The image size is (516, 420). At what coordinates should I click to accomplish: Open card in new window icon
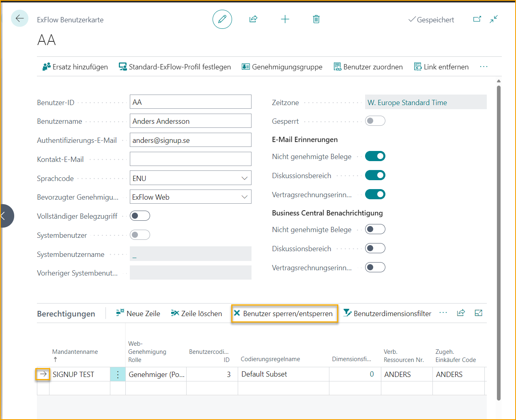click(x=477, y=19)
